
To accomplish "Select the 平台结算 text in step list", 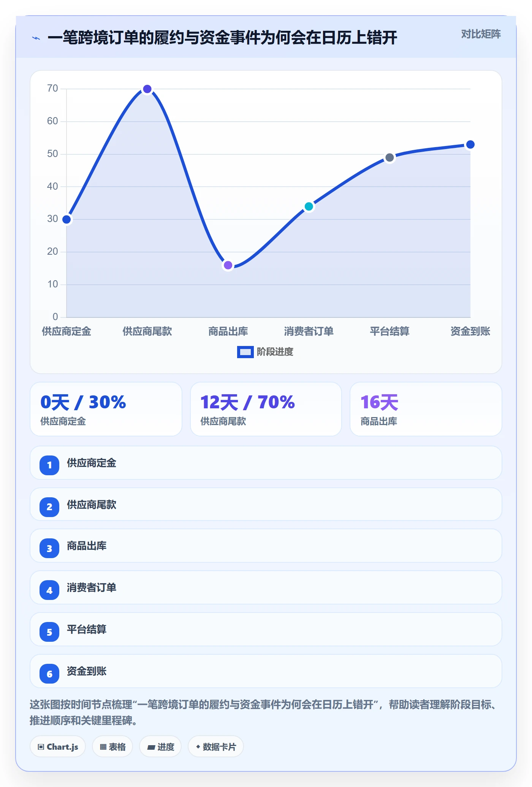I will tap(87, 630).
